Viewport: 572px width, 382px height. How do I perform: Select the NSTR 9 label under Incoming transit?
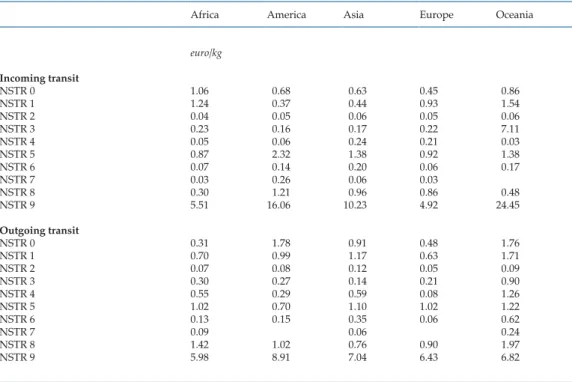point(18,205)
